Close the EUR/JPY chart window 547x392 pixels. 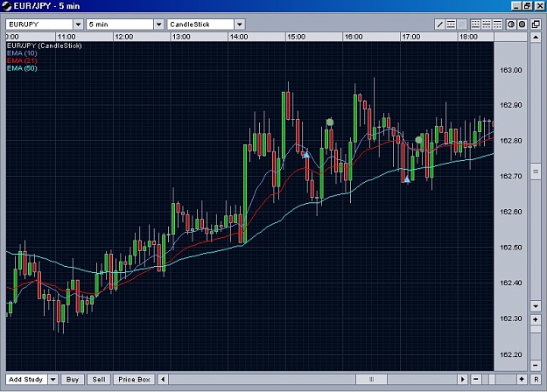point(539,6)
